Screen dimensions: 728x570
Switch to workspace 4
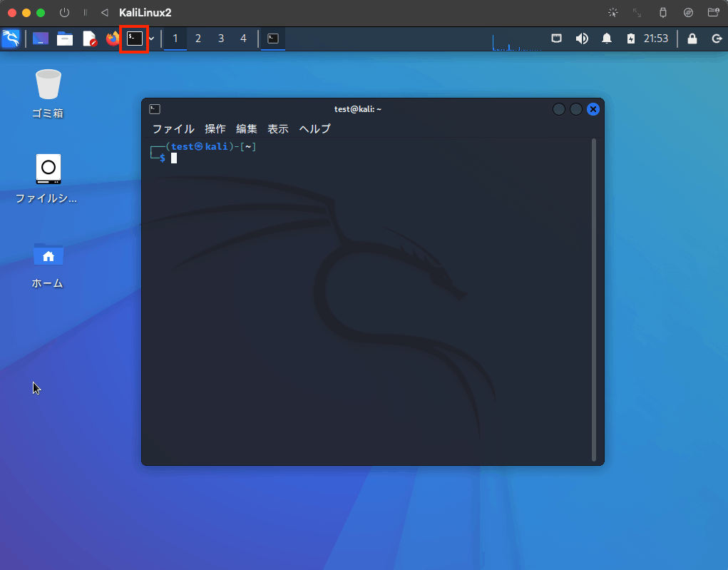(x=243, y=39)
